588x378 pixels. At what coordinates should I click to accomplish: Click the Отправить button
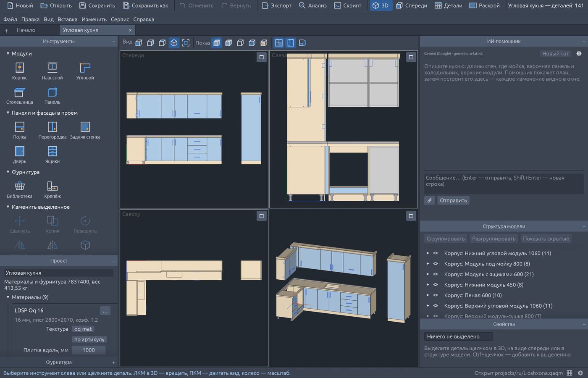[x=453, y=200]
